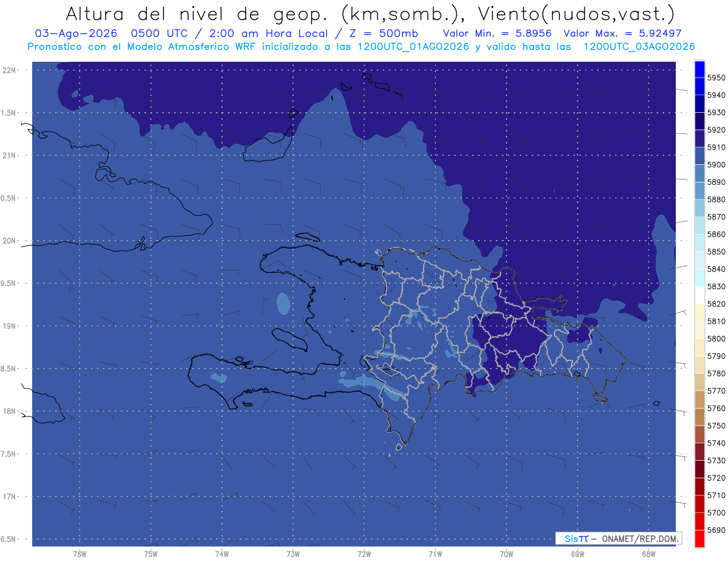
Task: Click the '20N' latitude axis label
Action: (x=10, y=241)
